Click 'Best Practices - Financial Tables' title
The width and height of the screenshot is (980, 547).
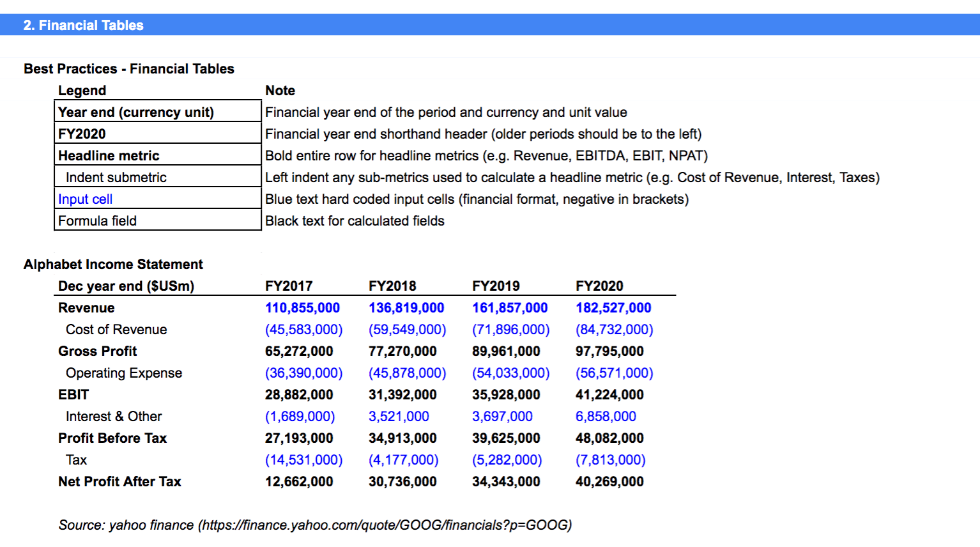coord(129,69)
